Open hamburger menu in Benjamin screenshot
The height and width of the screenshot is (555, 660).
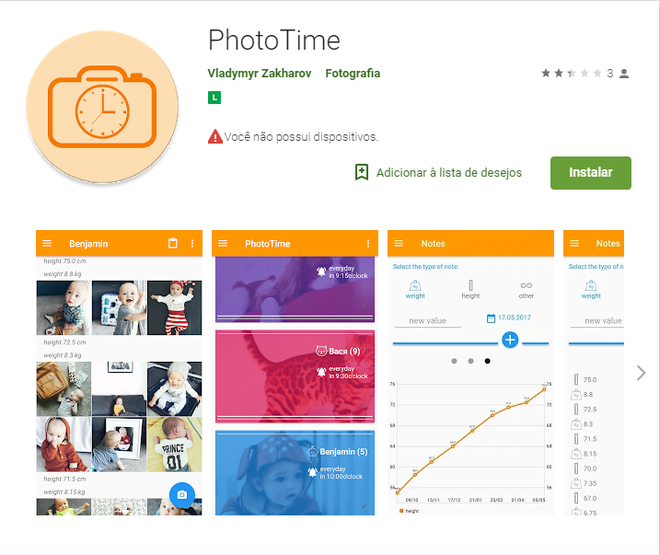[x=47, y=243]
